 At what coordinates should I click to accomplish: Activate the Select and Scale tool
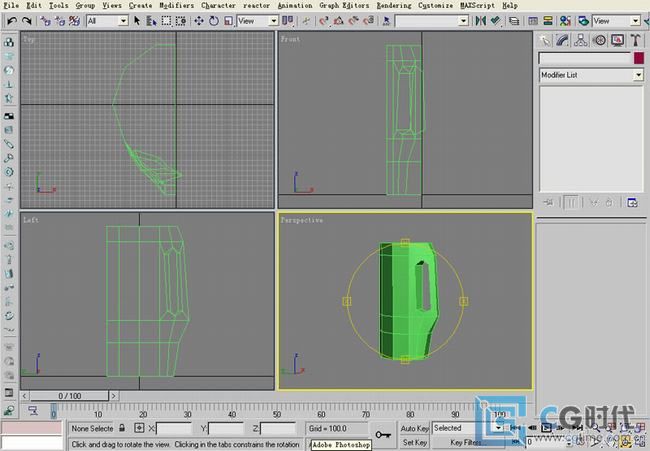click(228, 21)
